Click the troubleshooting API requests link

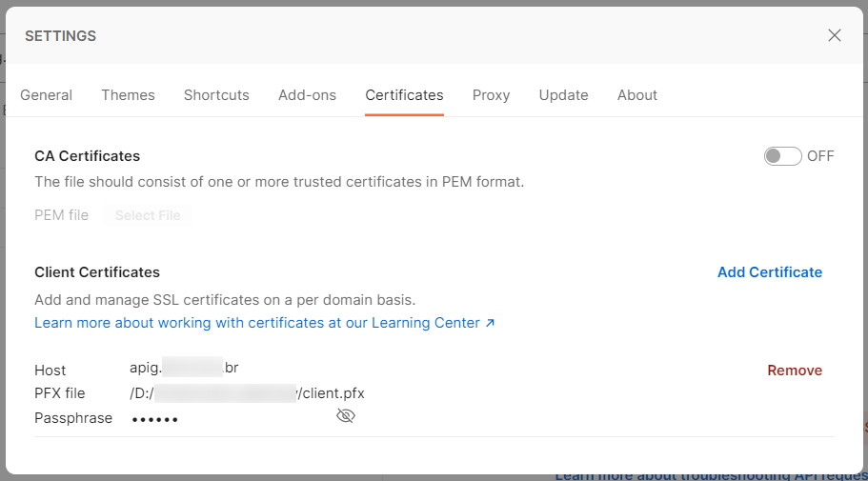click(710, 475)
